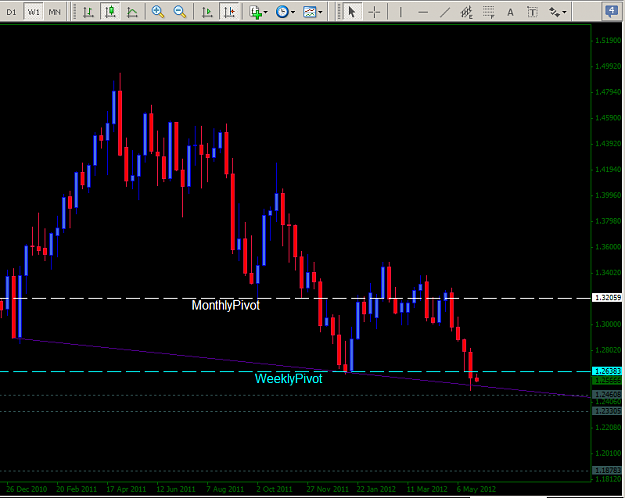The height and width of the screenshot is (498, 625).
Task: Click the 1.25666 current price label
Action: [607, 380]
